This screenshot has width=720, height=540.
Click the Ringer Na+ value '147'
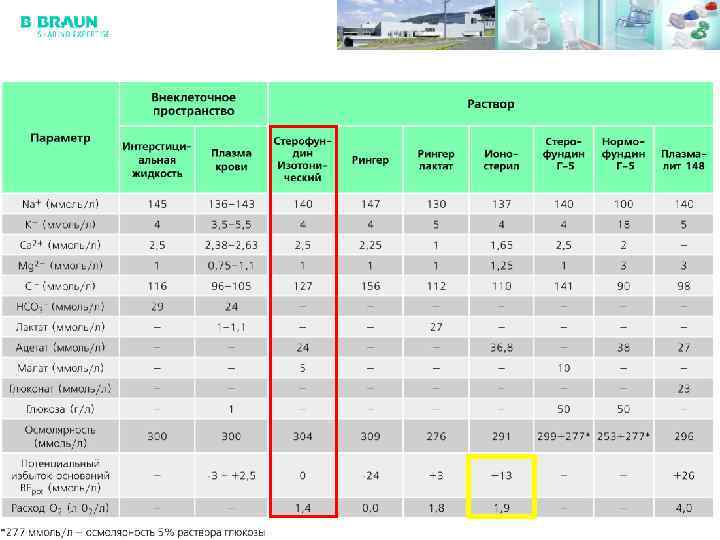(370, 204)
